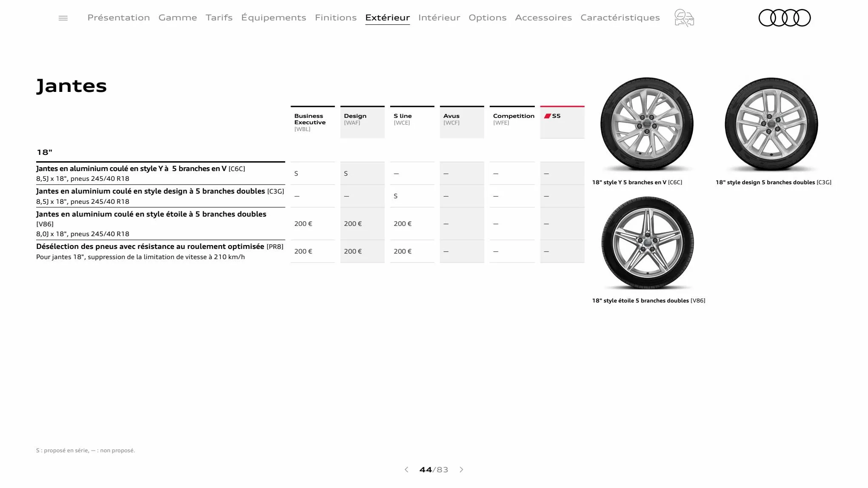Select the Extérieur tab
This screenshot has width=868, height=488.
tap(388, 17)
